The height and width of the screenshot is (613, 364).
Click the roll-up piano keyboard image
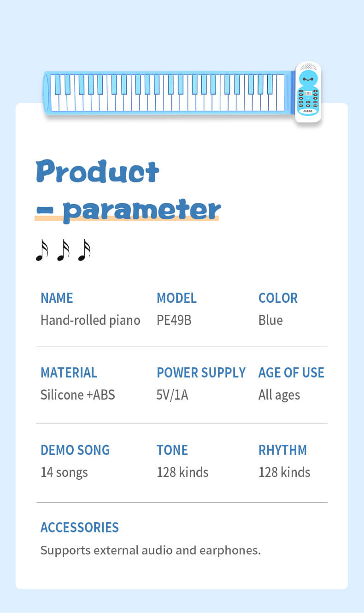181,93
